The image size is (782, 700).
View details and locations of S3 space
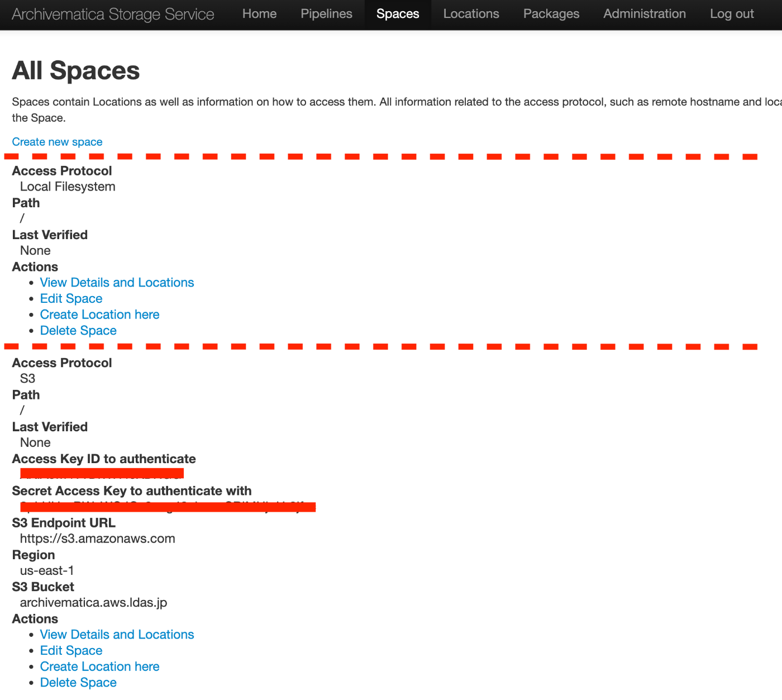point(117,635)
